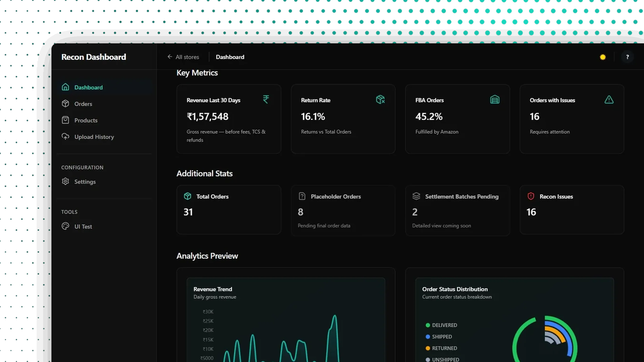Open the Placeholder Orders stat card
644x362 pixels.
(x=343, y=211)
